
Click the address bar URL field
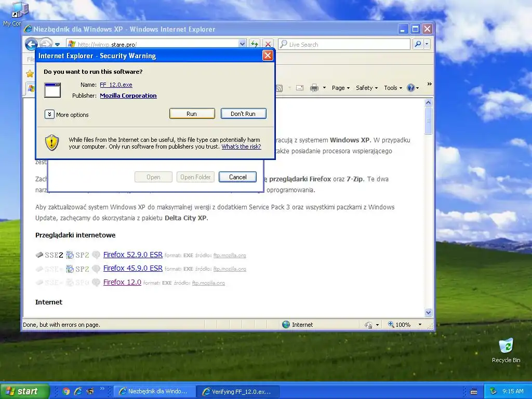[157, 45]
